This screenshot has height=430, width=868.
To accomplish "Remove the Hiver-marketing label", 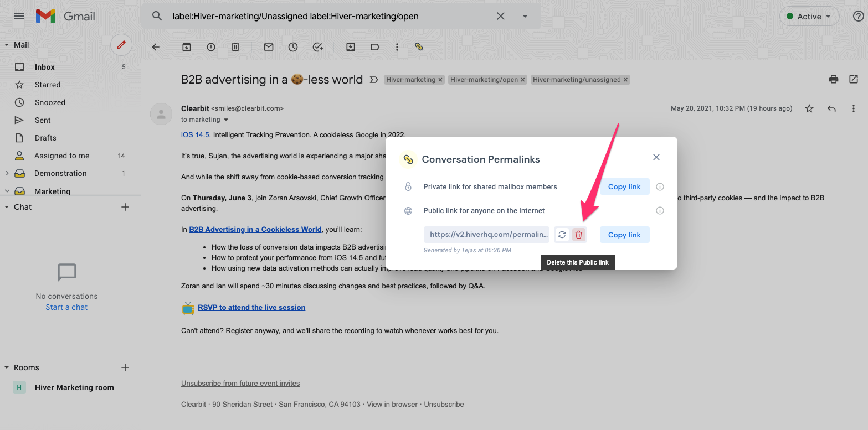I will (440, 80).
